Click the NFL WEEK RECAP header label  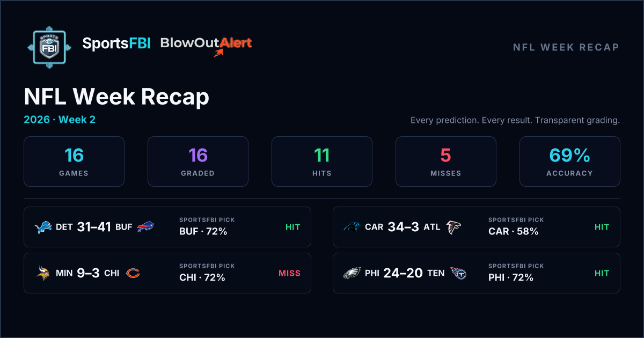coord(566,47)
